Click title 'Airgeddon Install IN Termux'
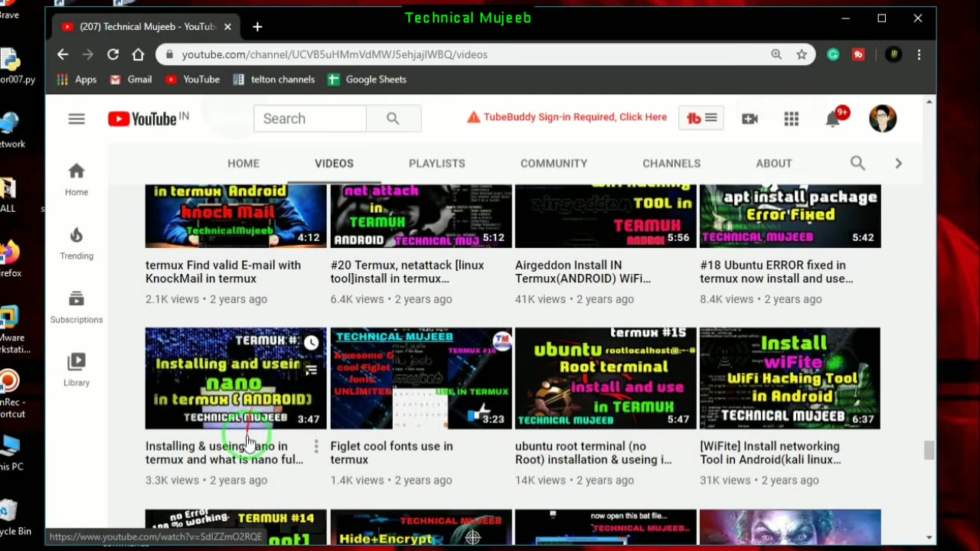The image size is (980, 551). [x=583, y=272]
